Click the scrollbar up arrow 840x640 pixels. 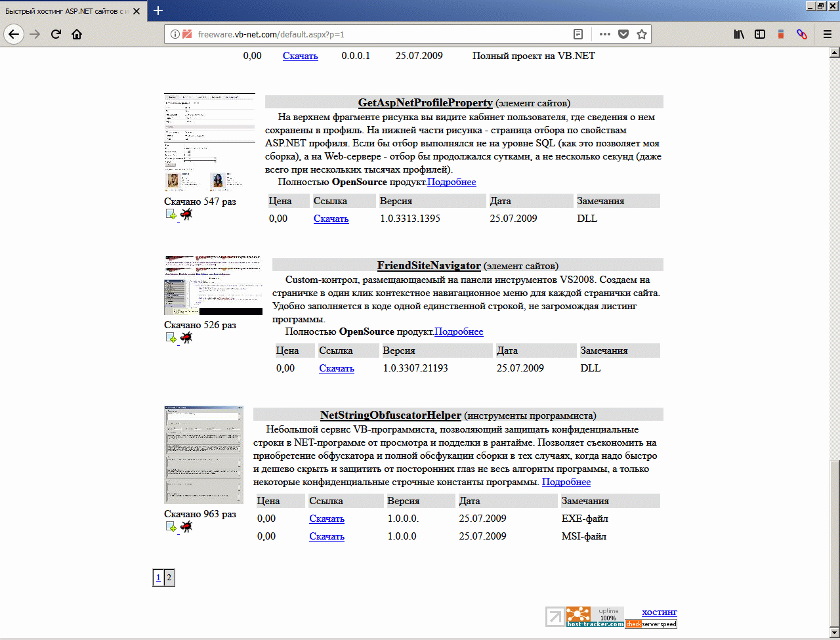tap(835, 52)
